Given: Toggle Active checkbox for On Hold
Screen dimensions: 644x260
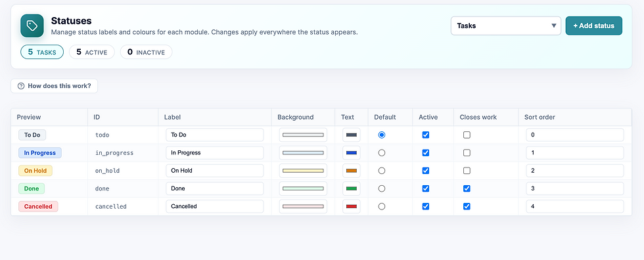Looking at the screenshot, I should click(x=426, y=171).
